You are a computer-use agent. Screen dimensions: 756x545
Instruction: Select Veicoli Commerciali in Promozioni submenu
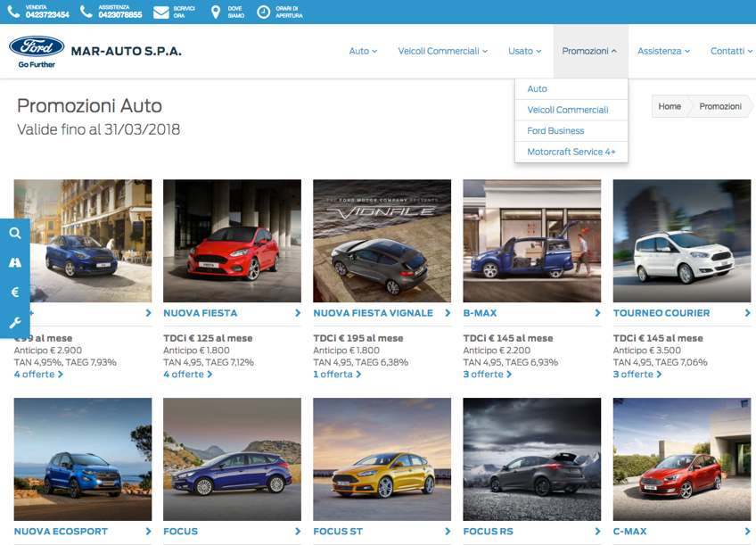567,110
